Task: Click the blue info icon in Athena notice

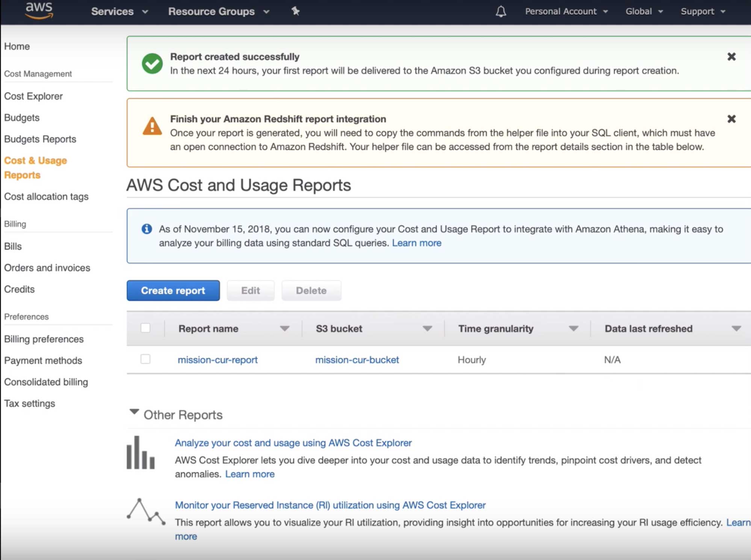Action: [147, 229]
